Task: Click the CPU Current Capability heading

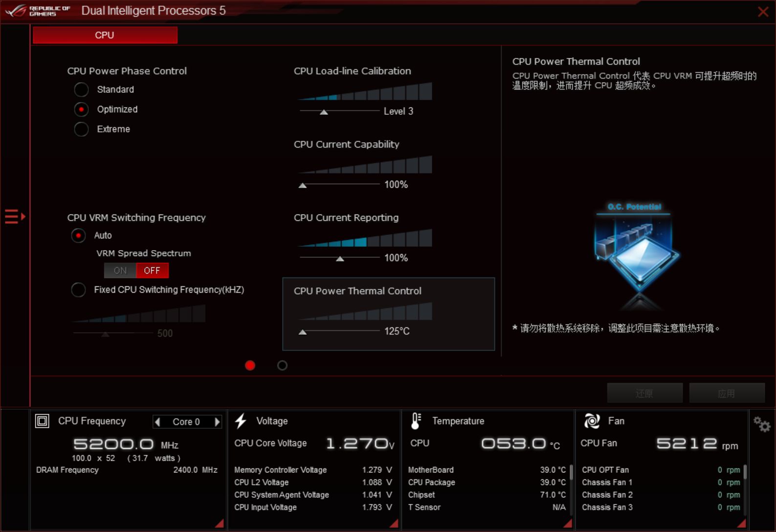Action: point(347,144)
